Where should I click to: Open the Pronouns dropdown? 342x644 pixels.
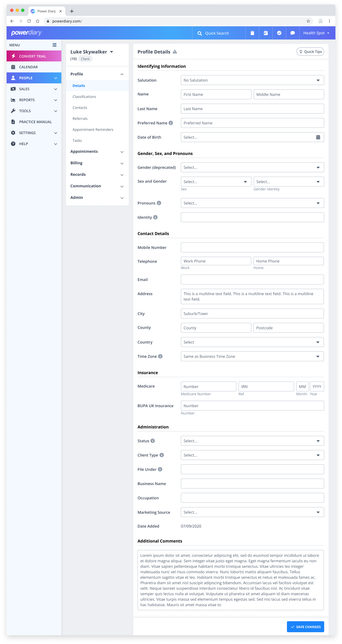tap(252, 203)
